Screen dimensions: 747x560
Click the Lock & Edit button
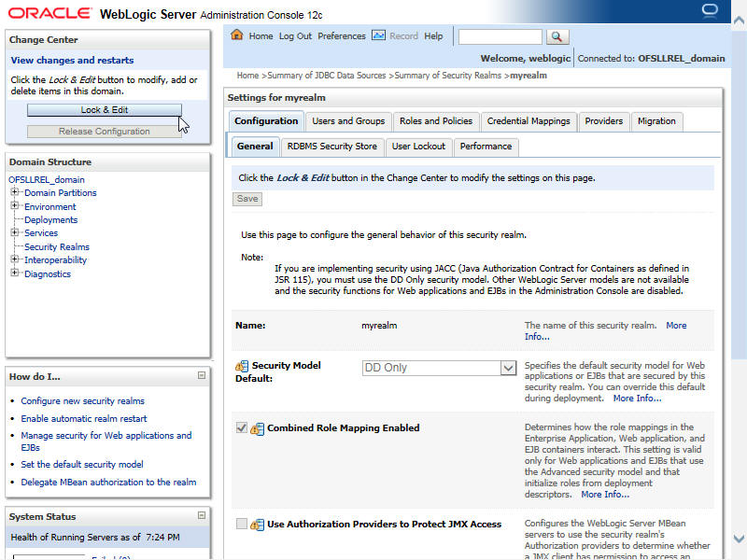pyautogui.click(x=105, y=110)
